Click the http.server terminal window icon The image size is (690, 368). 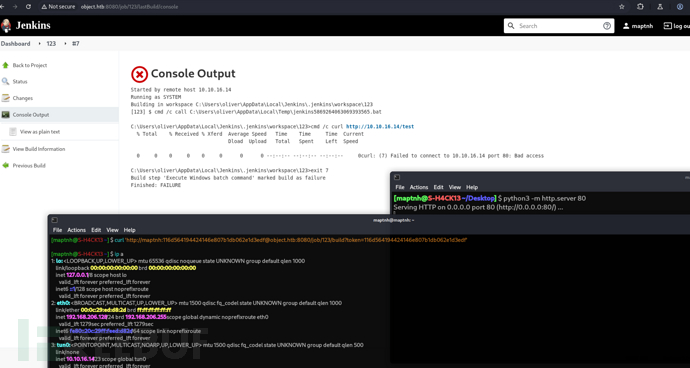pos(396,177)
